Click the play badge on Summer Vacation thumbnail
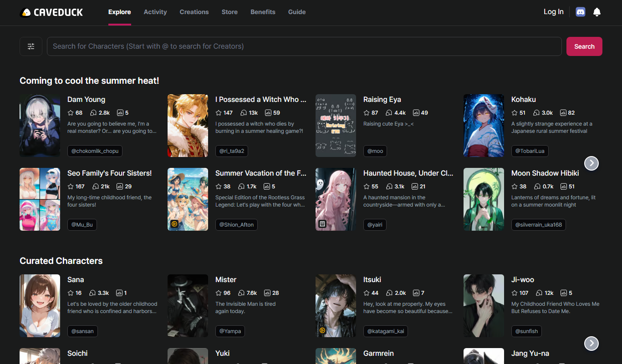 pos(174,224)
